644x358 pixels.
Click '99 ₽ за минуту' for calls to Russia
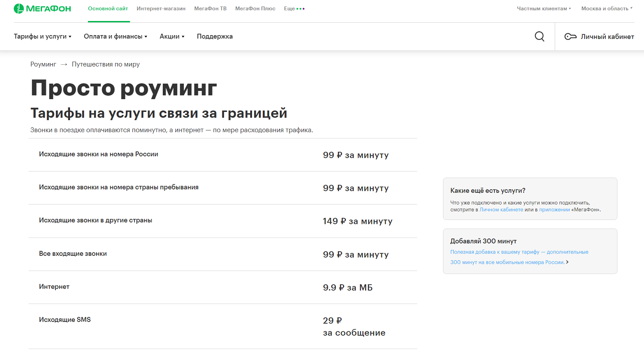coord(356,155)
